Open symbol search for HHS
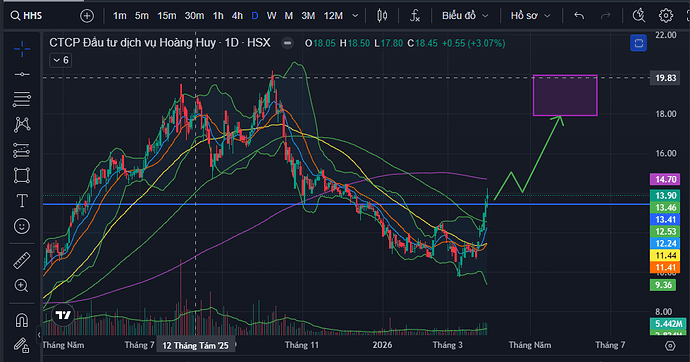 click(26, 16)
